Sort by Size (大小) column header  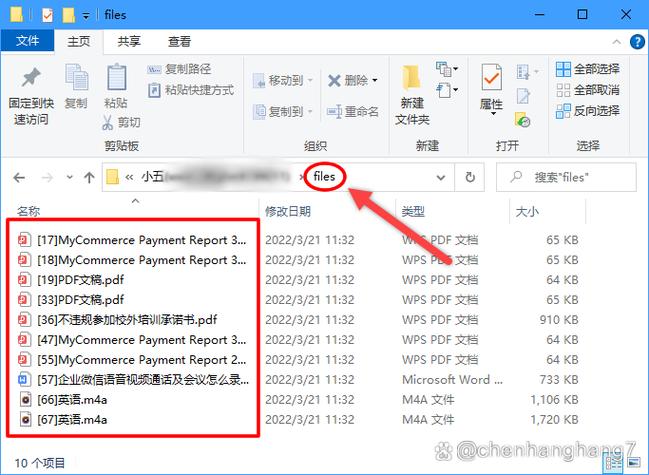pos(527,211)
